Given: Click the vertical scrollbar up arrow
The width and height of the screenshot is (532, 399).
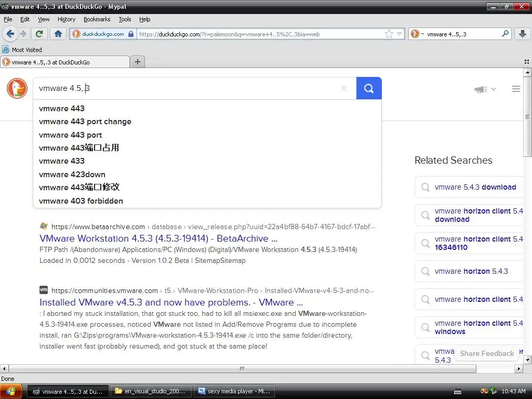Looking at the screenshot, I should click(x=527, y=72).
